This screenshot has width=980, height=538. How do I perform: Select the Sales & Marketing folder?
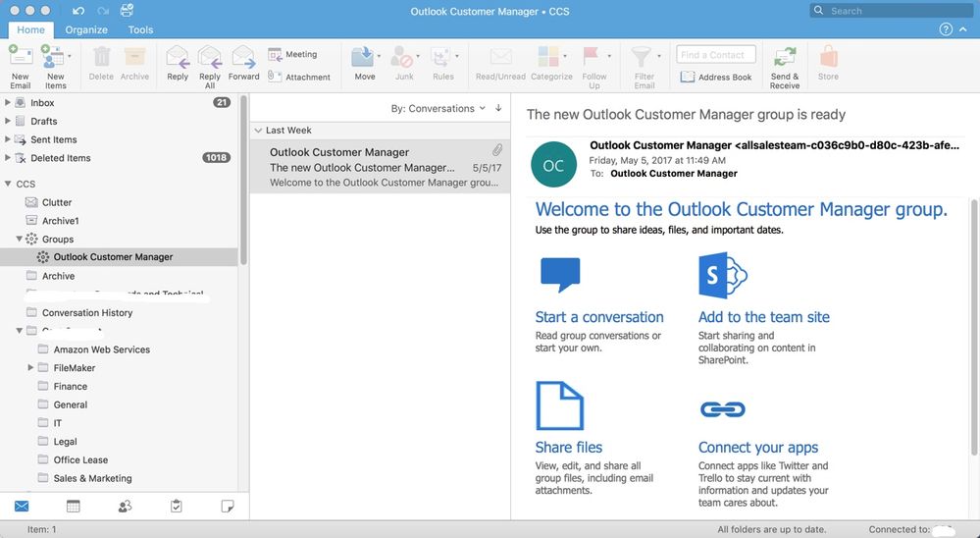tap(92, 478)
